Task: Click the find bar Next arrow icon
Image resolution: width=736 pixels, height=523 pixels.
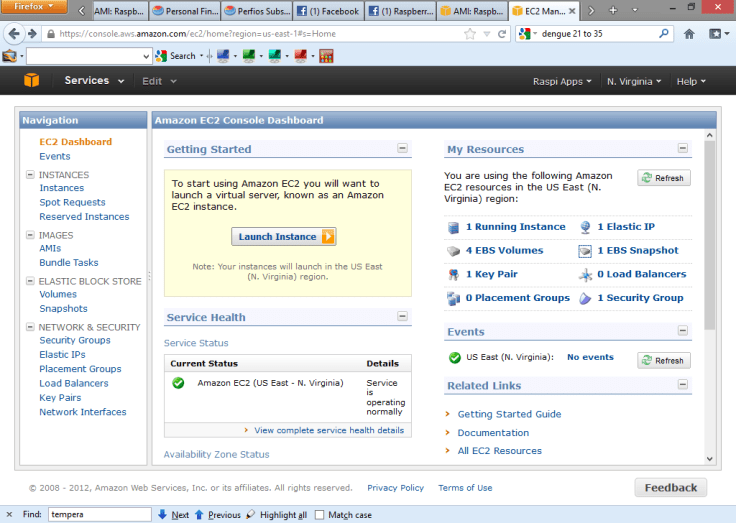Action: pyautogui.click(x=162, y=515)
